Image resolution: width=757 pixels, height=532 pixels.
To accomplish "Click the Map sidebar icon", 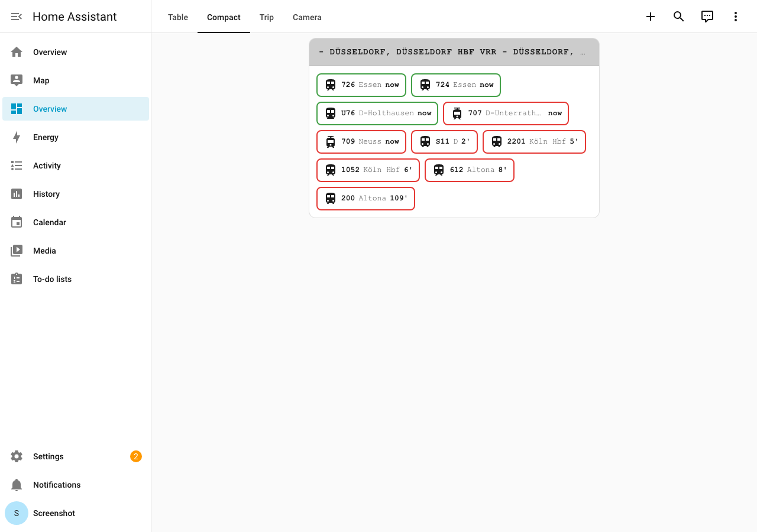I will tap(17, 80).
